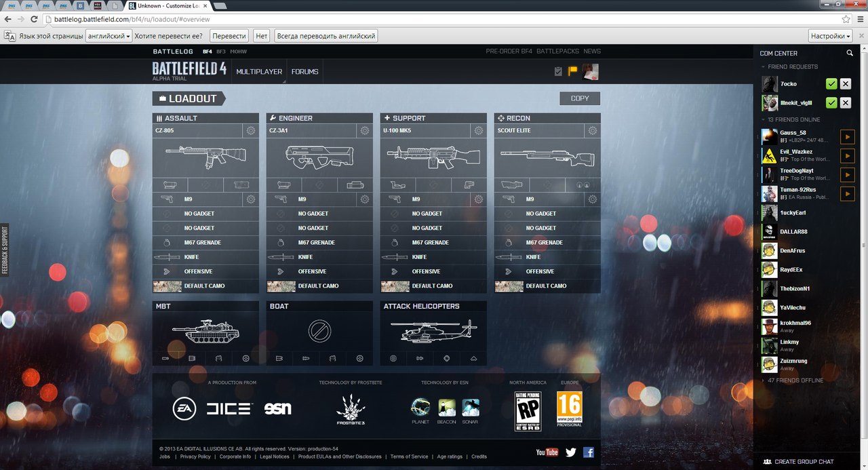Image resolution: width=868 pixels, height=470 pixels.
Task: Join Gauss_58's server via play button
Action: pos(848,137)
